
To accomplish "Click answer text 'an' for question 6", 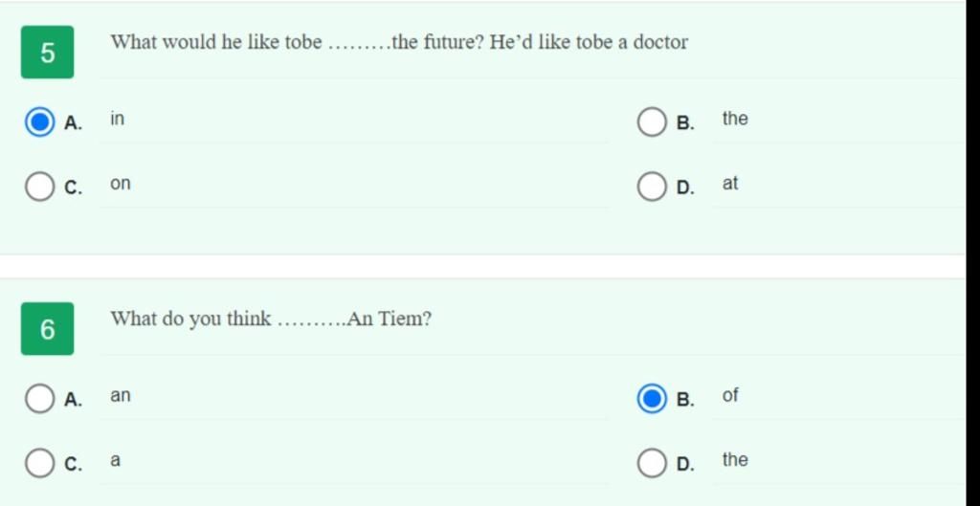I will point(121,396).
